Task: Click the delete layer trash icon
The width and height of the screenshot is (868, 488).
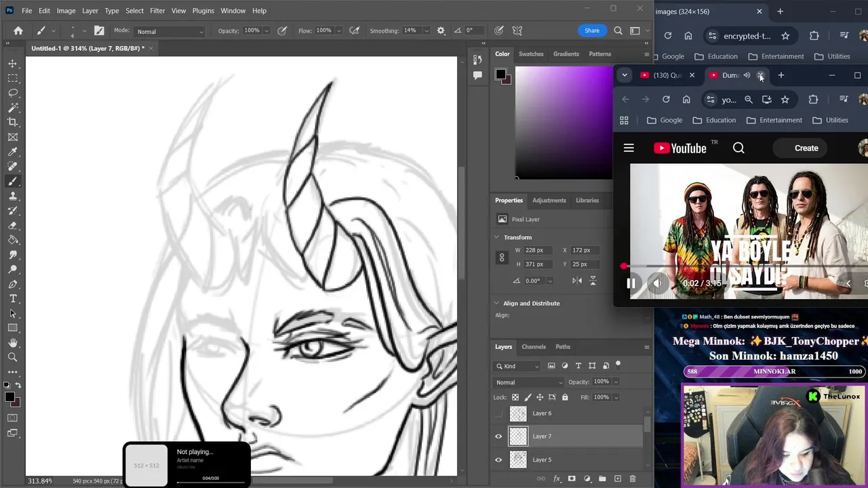Action: pyautogui.click(x=633, y=479)
